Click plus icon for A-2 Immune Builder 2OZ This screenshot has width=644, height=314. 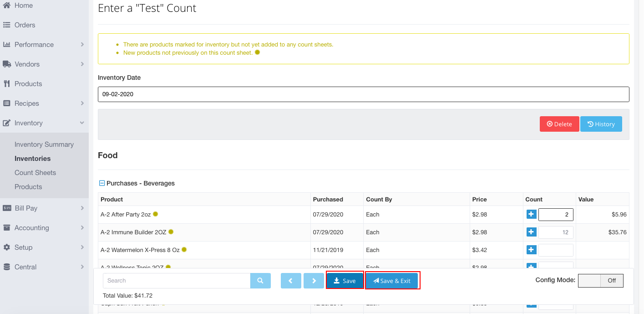tap(531, 232)
